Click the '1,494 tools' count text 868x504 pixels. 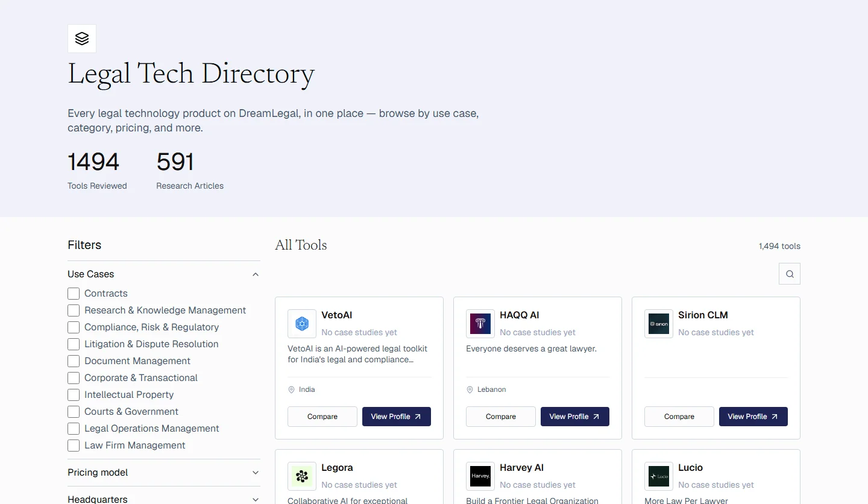(x=779, y=246)
